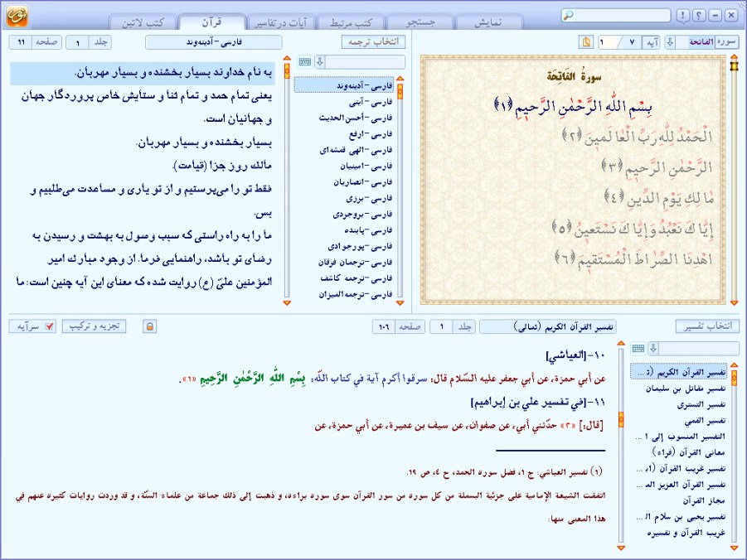Click the orange lock icon
Viewport: 747px width, 560px height.
point(149,326)
